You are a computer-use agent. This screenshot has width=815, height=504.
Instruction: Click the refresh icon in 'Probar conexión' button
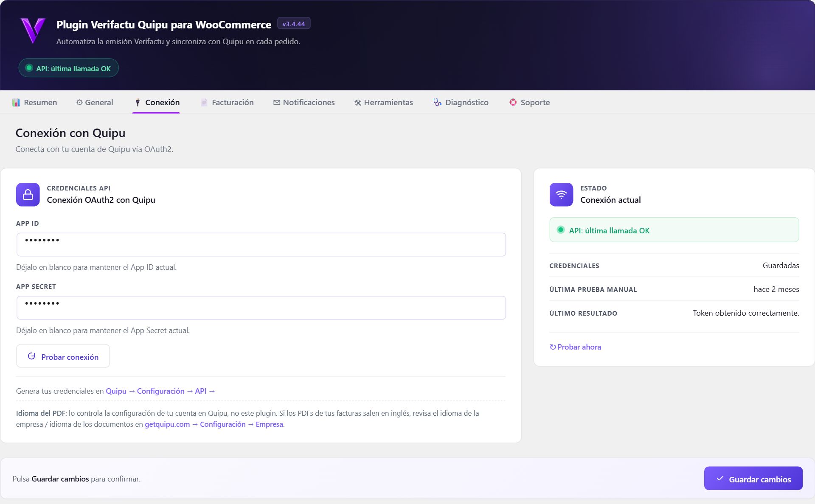31,356
